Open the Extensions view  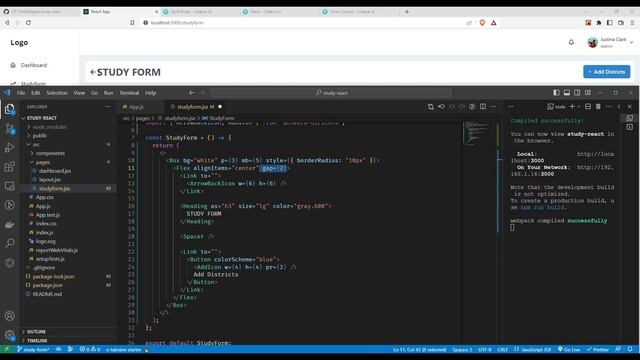tap(9, 167)
